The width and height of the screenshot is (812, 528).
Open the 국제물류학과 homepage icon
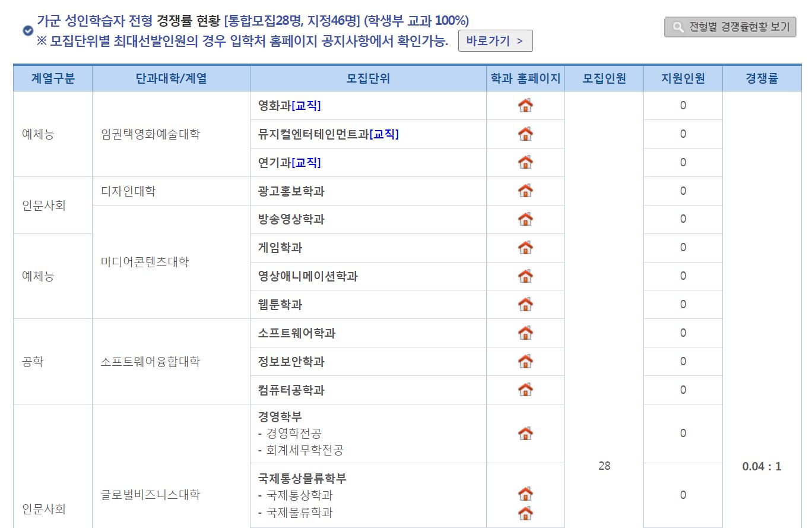click(x=525, y=513)
